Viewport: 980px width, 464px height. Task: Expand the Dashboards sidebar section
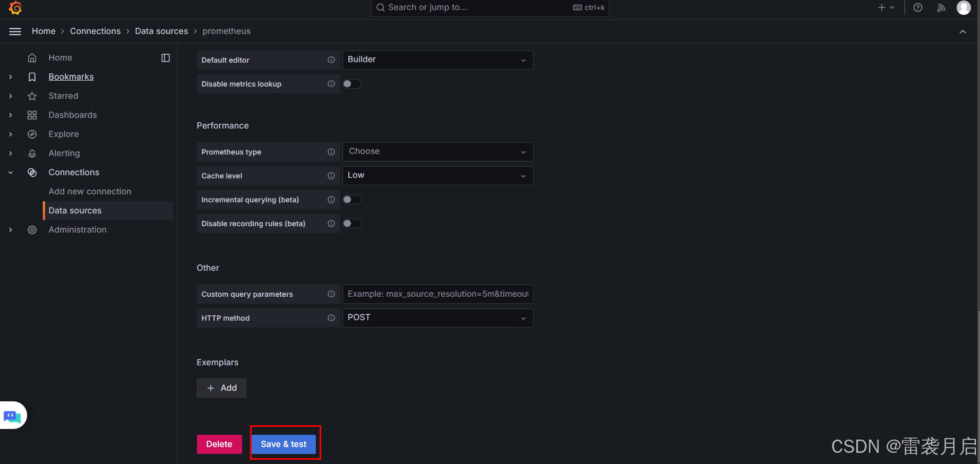(11, 115)
